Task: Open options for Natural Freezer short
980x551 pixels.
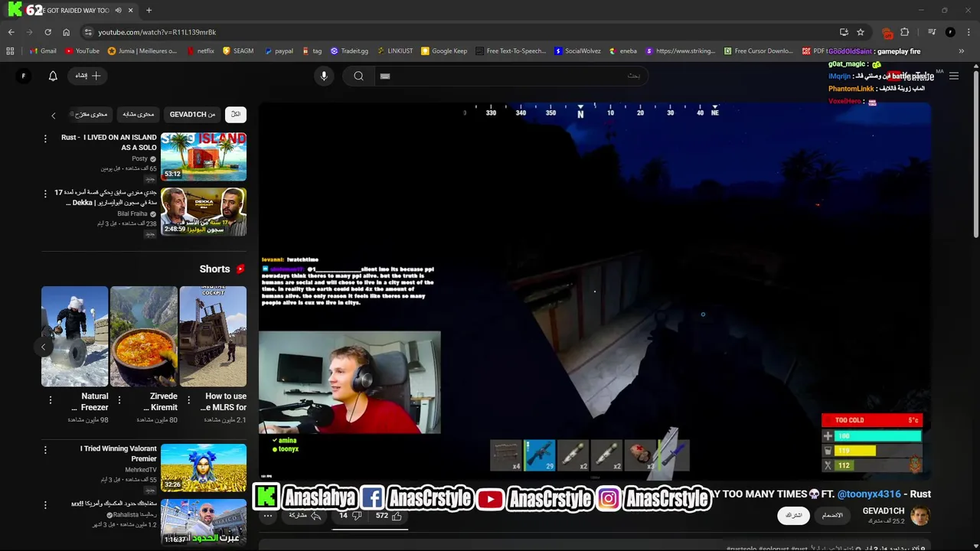Action: coord(51,399)
